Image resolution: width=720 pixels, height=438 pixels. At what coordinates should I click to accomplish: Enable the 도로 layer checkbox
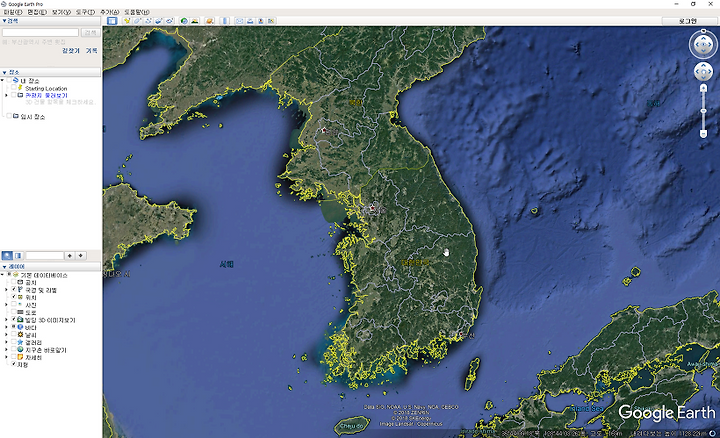13,312
